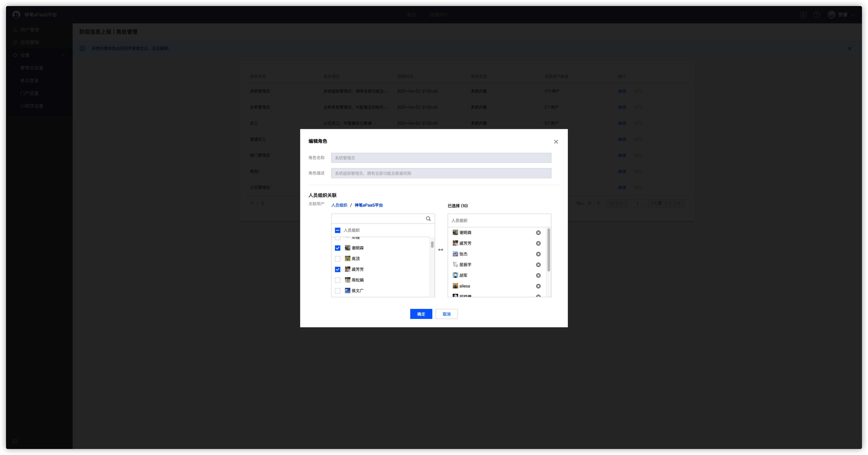
Task: Click the 部门管理员 role name cell
Action: pos(259,155)
